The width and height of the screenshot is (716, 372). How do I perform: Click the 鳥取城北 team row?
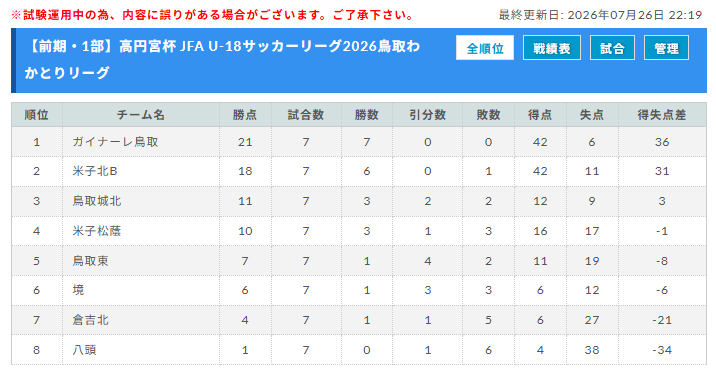358,201
